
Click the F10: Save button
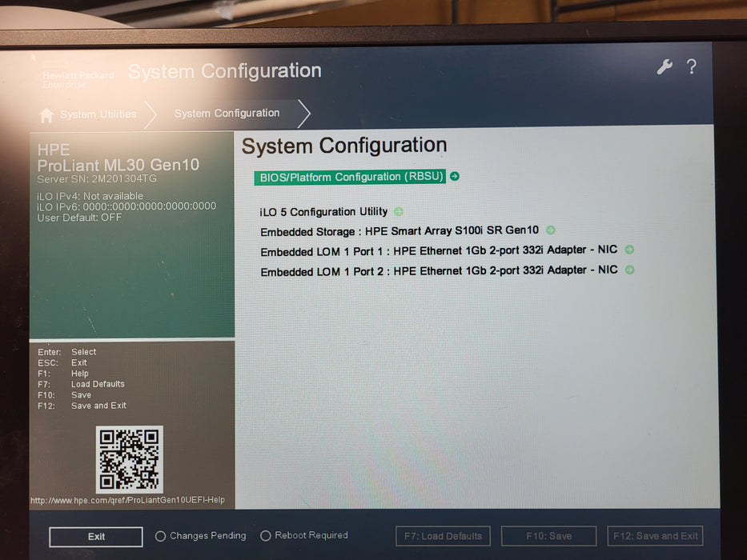click(548, 536)
